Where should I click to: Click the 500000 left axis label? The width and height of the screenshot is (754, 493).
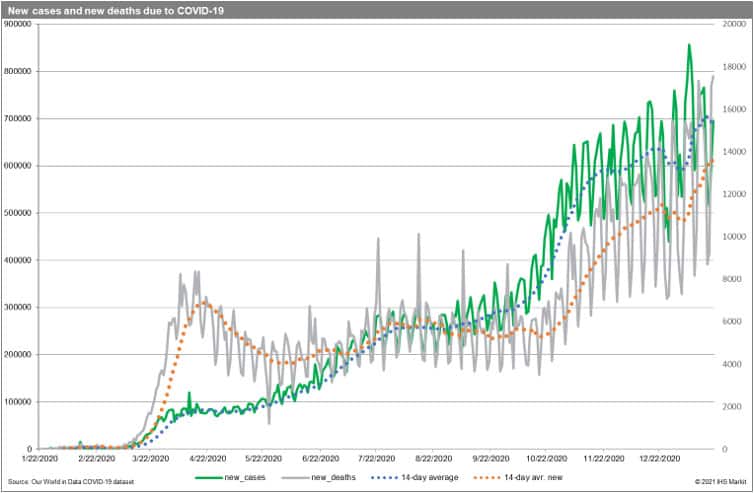(x=17, y=213)
